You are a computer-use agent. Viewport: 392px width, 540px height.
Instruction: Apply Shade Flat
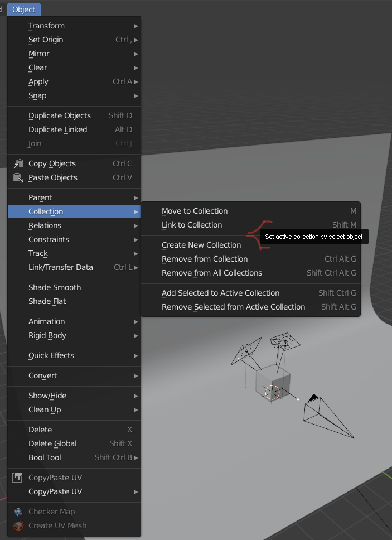click(x=74, y=301)
